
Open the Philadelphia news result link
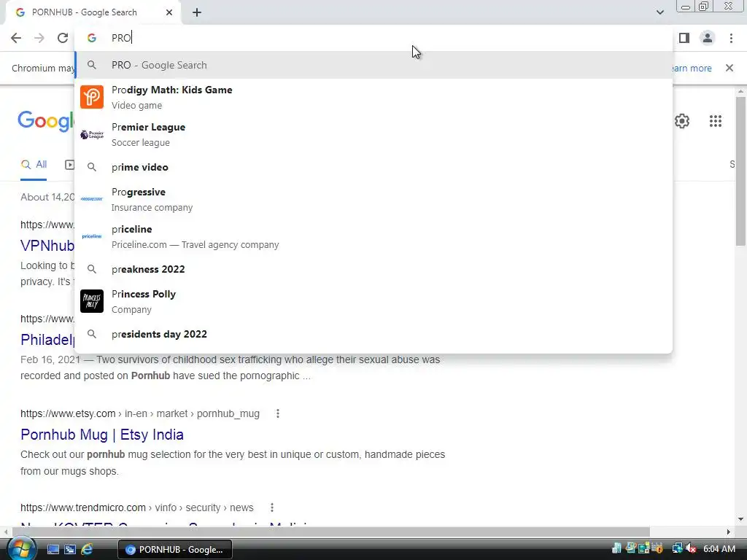[x=47, y=340]
